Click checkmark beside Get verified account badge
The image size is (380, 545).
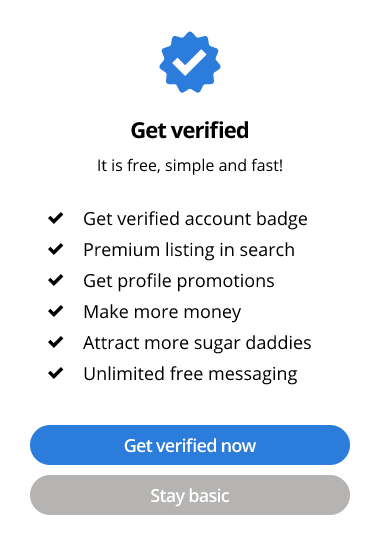pyautogui.click(x=56, y=218)
